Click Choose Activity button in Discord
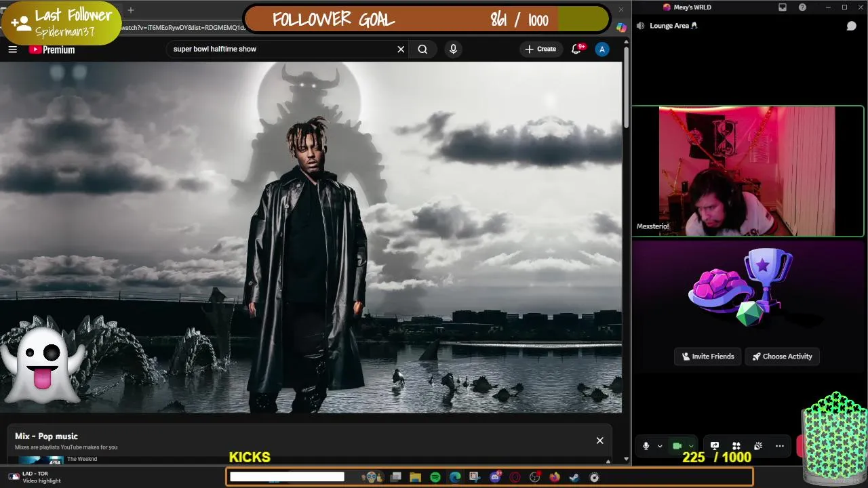 tap(782, 357)
